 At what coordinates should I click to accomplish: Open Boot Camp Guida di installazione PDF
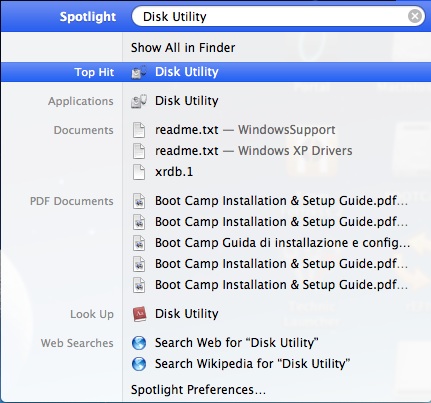(282, 243)
